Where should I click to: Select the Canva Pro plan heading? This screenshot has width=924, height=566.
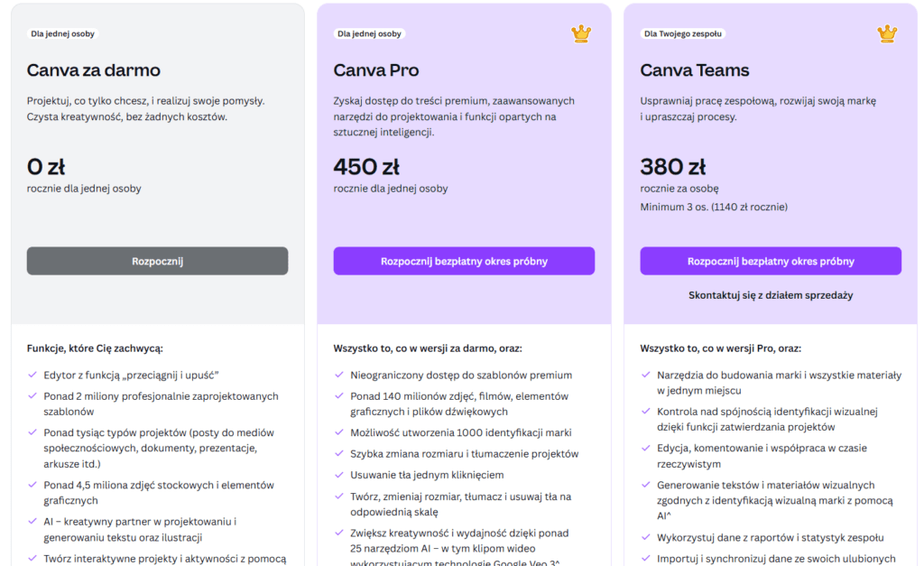pos(376,70)
